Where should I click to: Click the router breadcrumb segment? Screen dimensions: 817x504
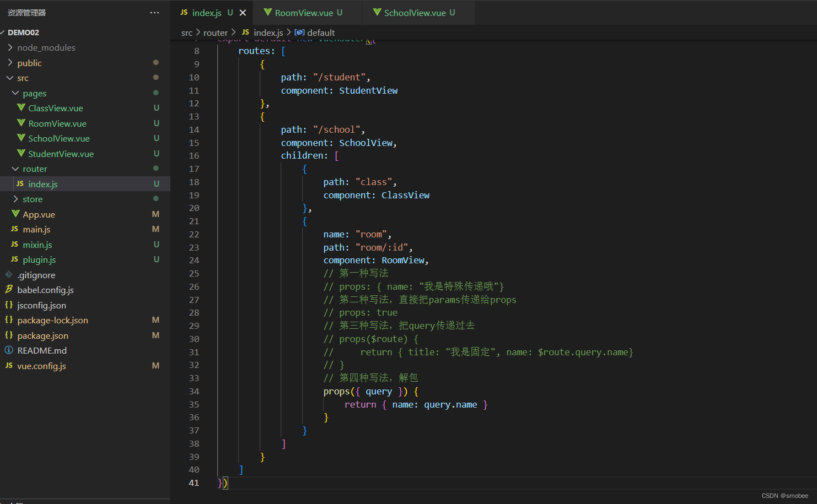[216, 33]
